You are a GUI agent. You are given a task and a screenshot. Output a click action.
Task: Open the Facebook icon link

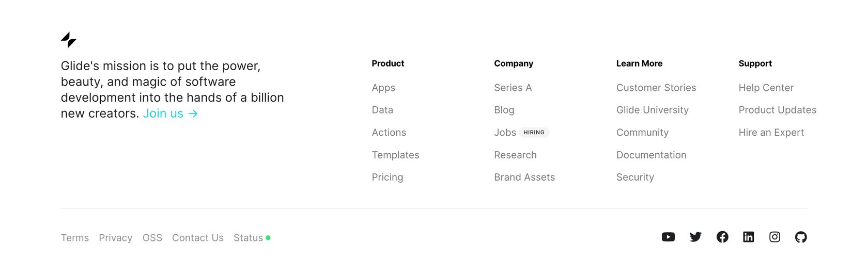[722, 237]
